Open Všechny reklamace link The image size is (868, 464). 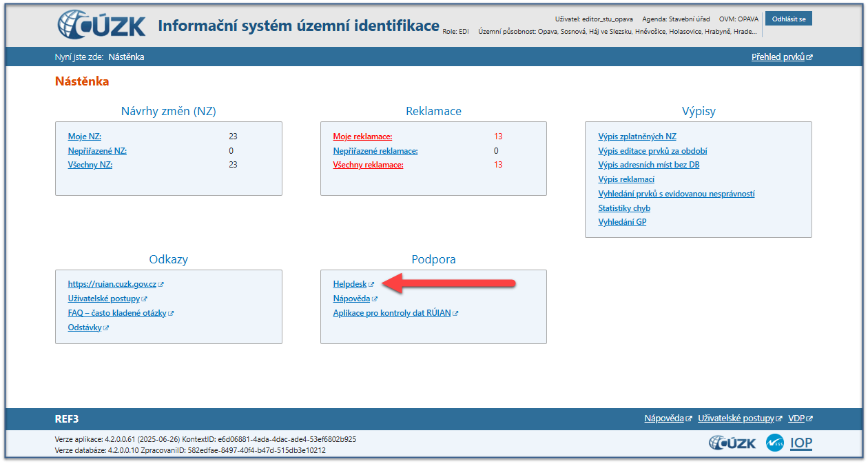[x=368, y=165]
